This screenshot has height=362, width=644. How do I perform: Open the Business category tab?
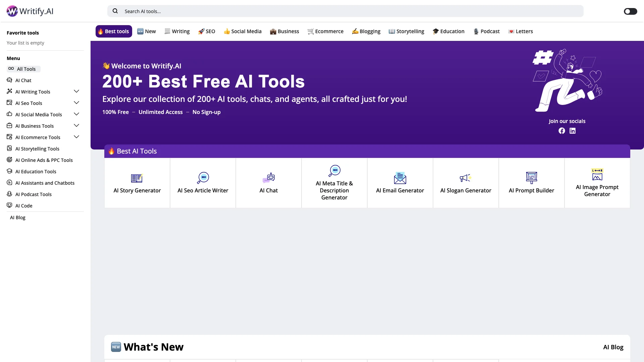pos(284,31)
